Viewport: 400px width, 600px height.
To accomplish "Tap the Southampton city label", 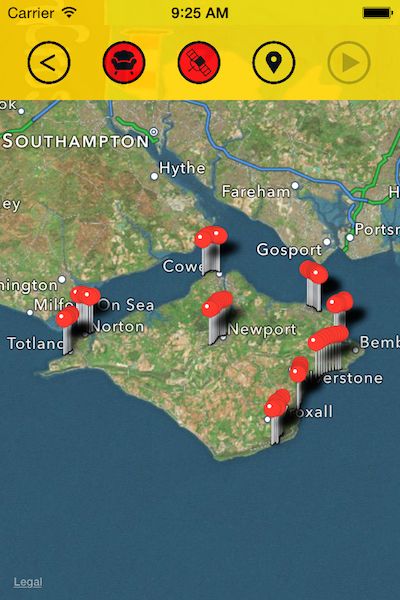I will click(x=76, y=141).
